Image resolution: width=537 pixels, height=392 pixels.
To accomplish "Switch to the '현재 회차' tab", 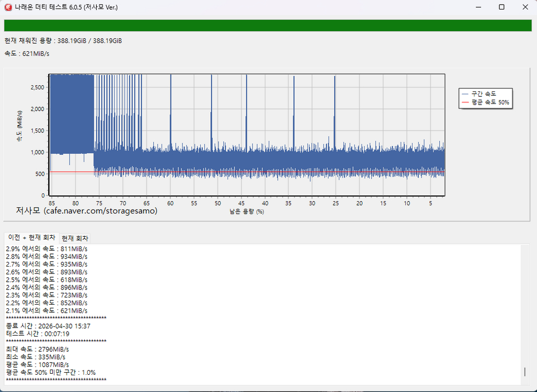I will click(75, 238).
